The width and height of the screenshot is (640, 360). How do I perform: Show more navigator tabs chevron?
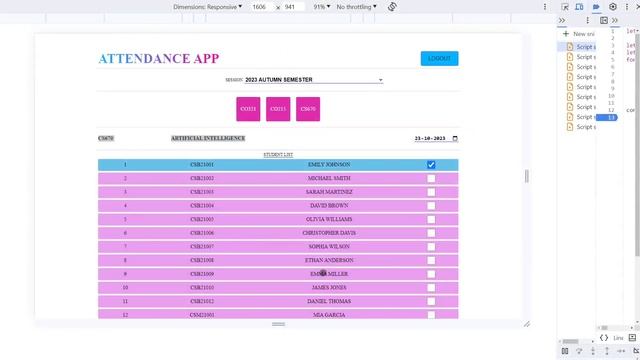[x=562, y=20]
